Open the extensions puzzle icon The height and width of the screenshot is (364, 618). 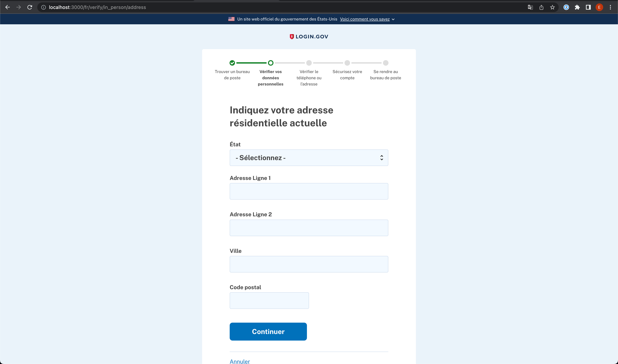[577, 7]
